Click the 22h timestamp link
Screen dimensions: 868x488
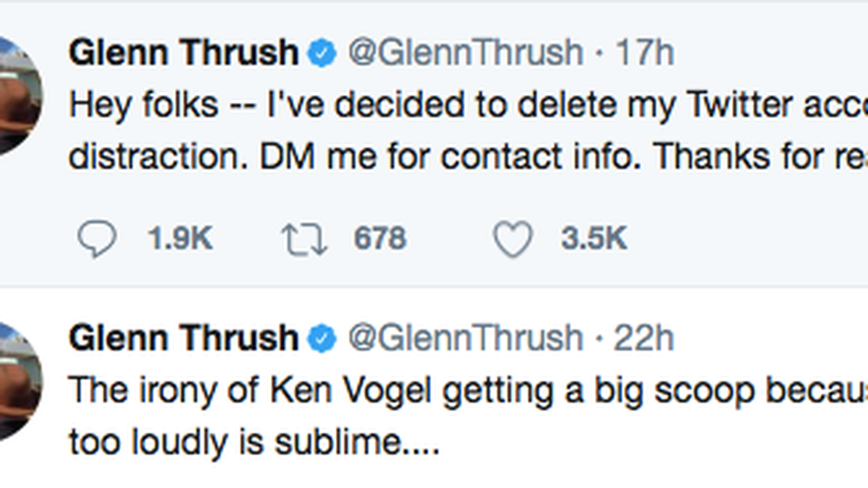coord(644,338)
